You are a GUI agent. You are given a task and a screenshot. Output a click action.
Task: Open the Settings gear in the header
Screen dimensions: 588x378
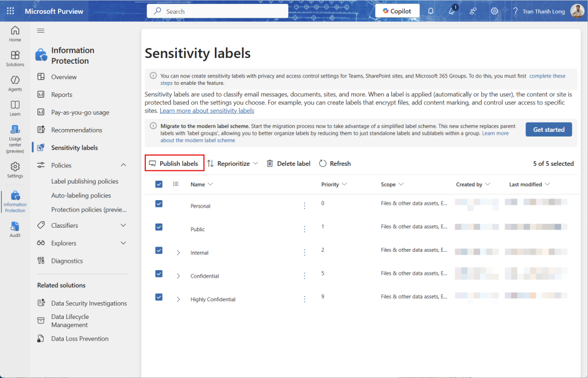pyautogui.click(x=494, y=11)
